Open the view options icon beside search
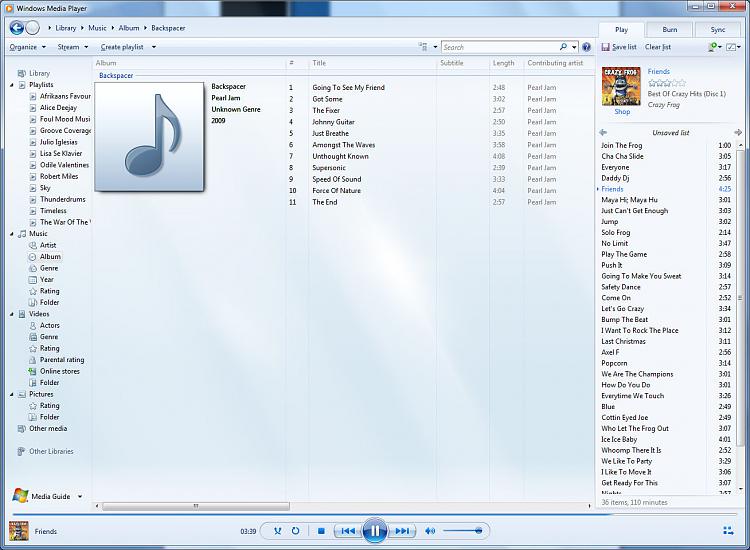The width and height of the screenshot is (750, 550). pyautogui.click(x=423, y=47)
